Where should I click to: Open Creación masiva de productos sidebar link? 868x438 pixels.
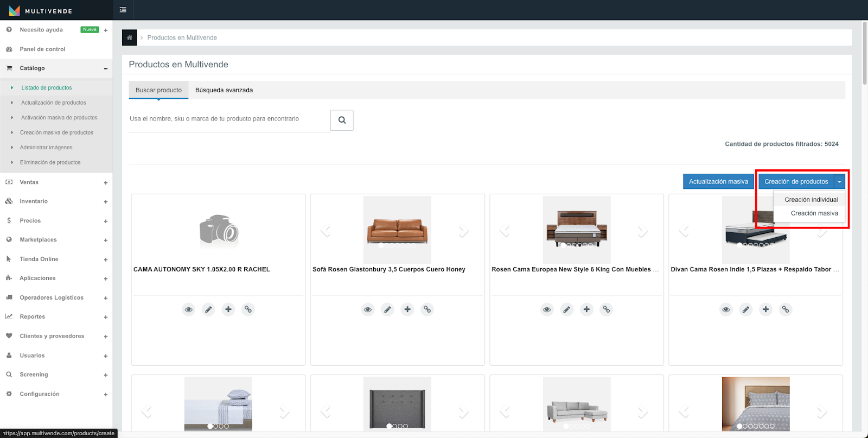pyautogui.click(x=56, y=132)
